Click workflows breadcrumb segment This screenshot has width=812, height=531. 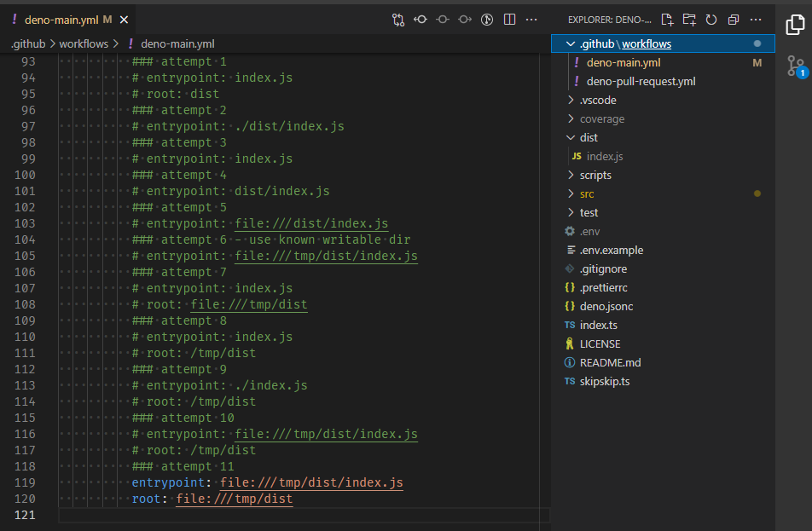tap(84, 44)
